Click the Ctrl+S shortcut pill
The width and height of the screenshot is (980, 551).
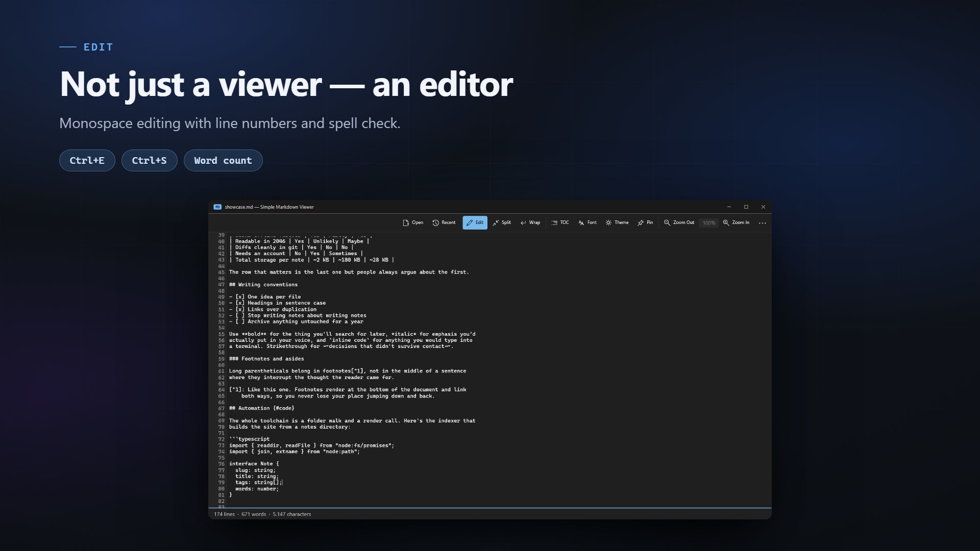(x=150, y=161)
